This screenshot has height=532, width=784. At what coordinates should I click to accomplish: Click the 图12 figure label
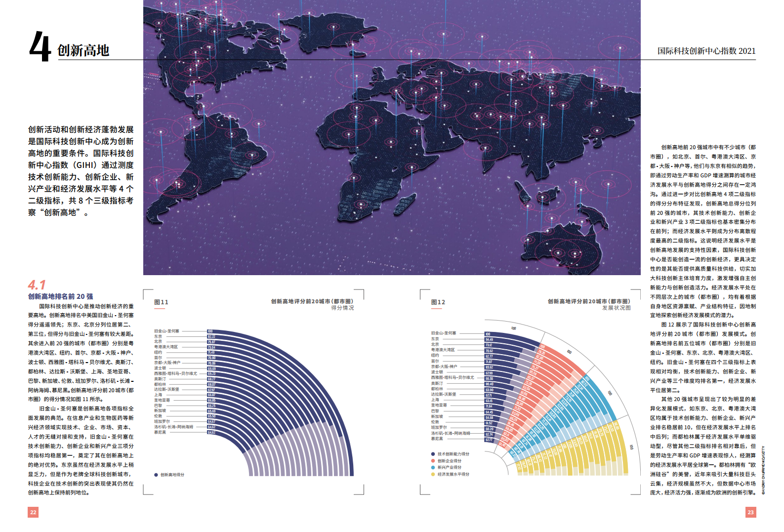[438, 302]
